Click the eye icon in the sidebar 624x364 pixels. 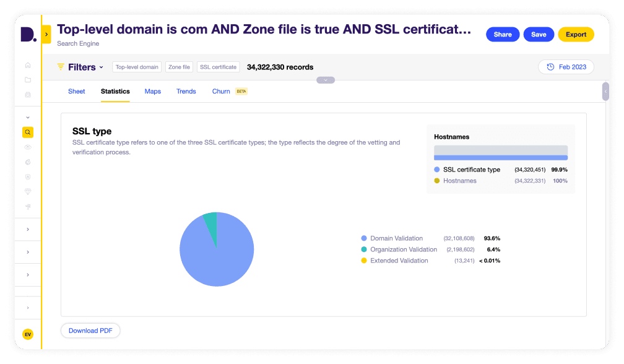[x=28, y=147]
